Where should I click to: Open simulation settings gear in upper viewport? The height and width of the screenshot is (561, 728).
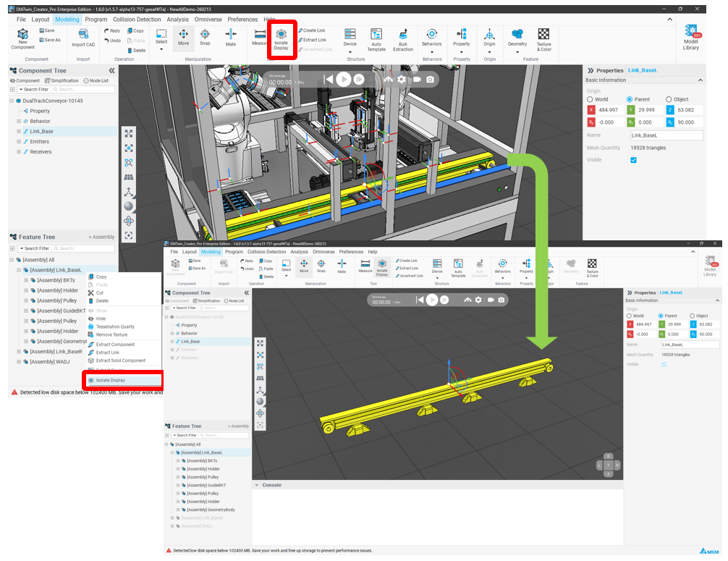(402, 80)
